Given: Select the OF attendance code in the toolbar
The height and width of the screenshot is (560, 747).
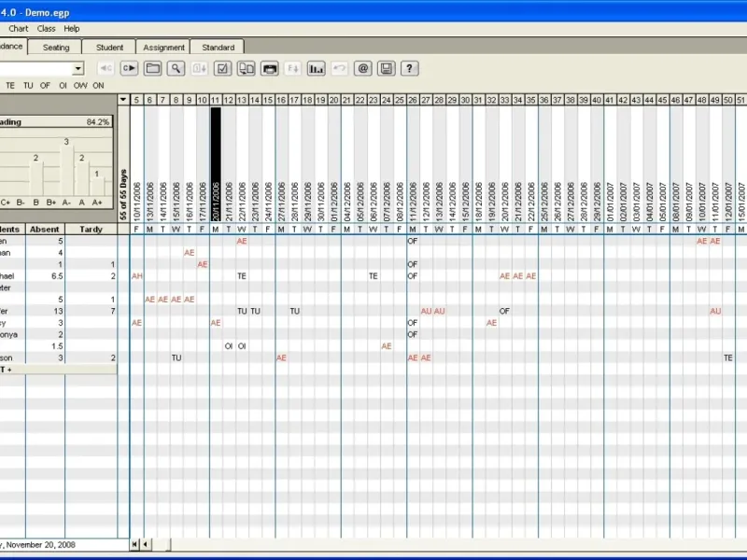Looking at the screenshot, I should [45, 86].
